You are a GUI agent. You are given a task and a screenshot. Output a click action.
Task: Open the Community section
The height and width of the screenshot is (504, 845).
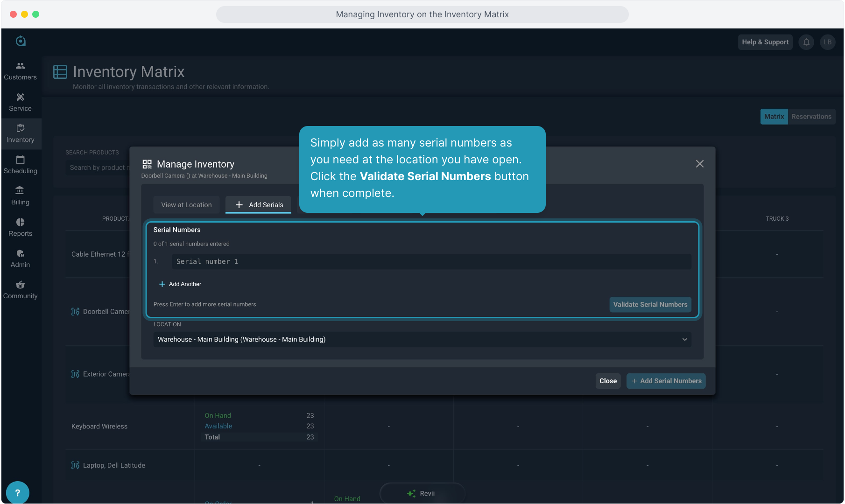click(x=20, y=290)
